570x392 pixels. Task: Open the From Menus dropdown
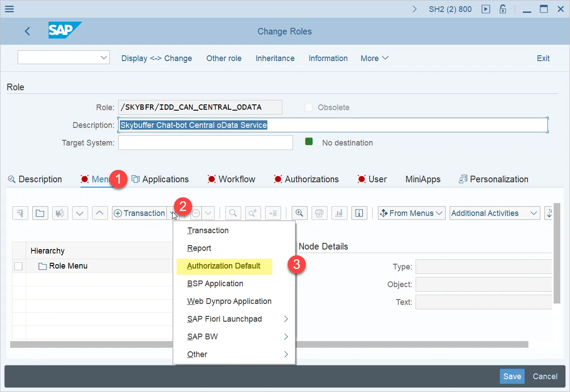click(x=412, y=213)
